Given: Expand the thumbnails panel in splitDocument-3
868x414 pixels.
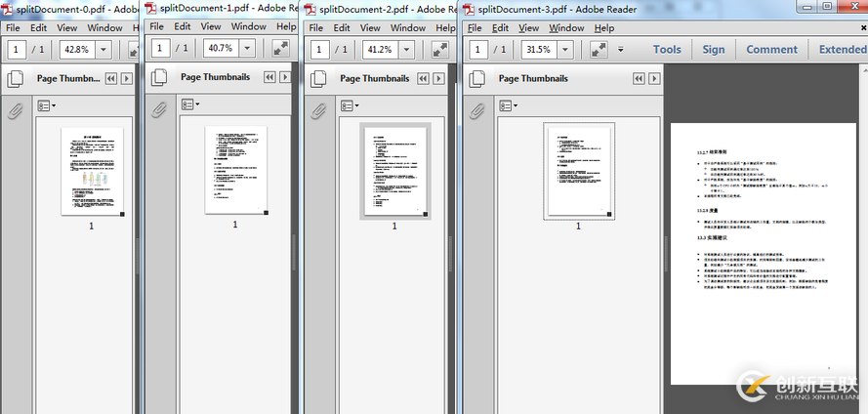Looking at the screenshot, I should click(654, 78).
